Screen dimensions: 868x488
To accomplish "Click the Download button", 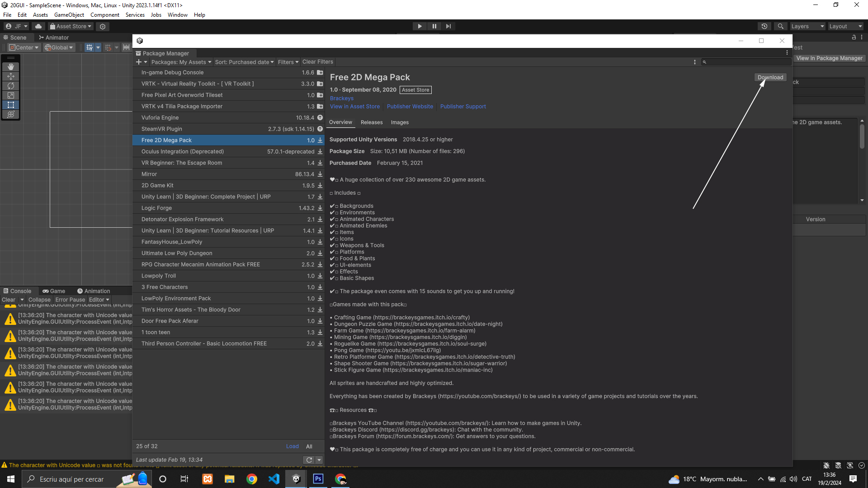I will 770,77.
